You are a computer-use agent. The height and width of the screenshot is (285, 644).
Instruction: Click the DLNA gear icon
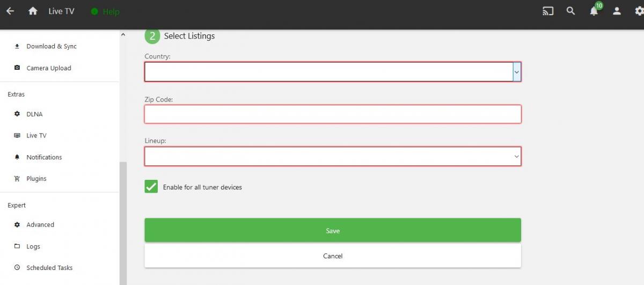tap(17, 114)
